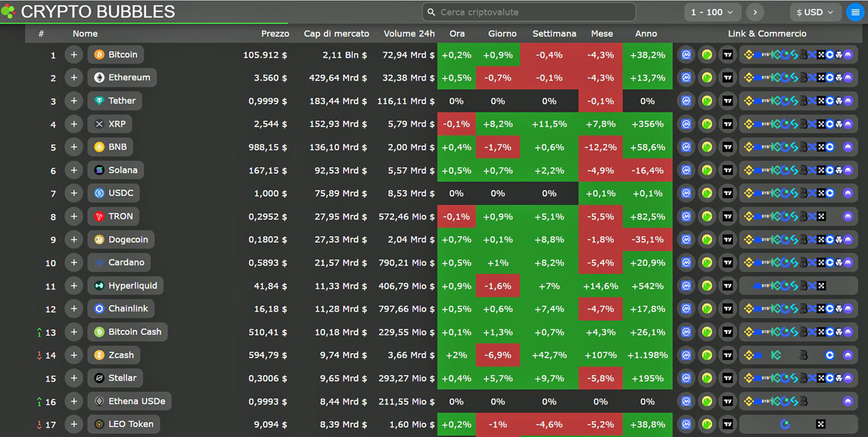Click the KuCoin icon for Cardano
The width and height of the screenshot is (868, 437).
tap(775, 263)
